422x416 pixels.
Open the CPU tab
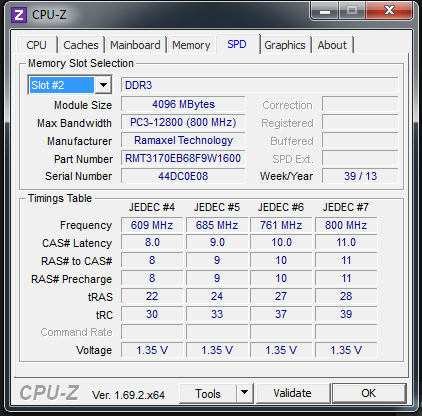click(x=36, y=45)
